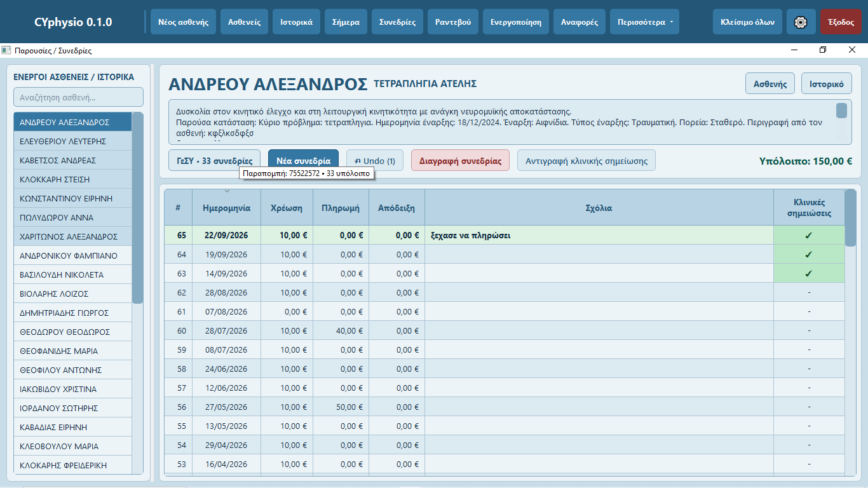Click the Undo (1) button
This screenshot has height=488, width=868.
click(375, 161)
